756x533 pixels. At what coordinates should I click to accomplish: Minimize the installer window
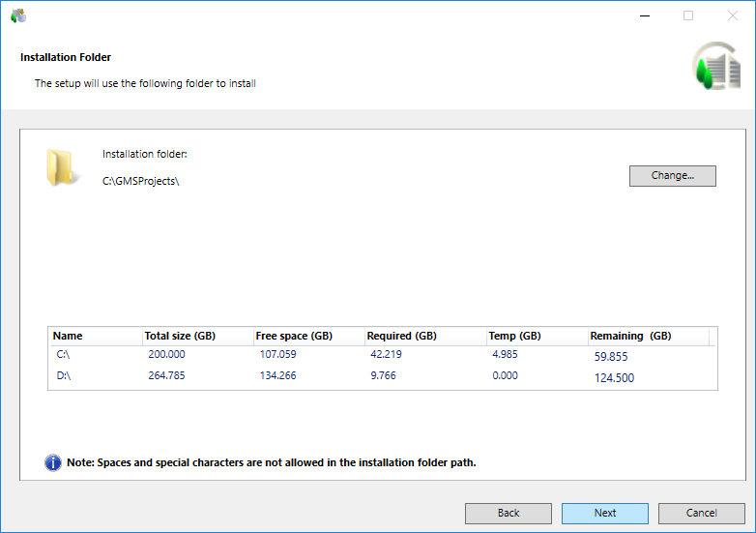(644, 15)
